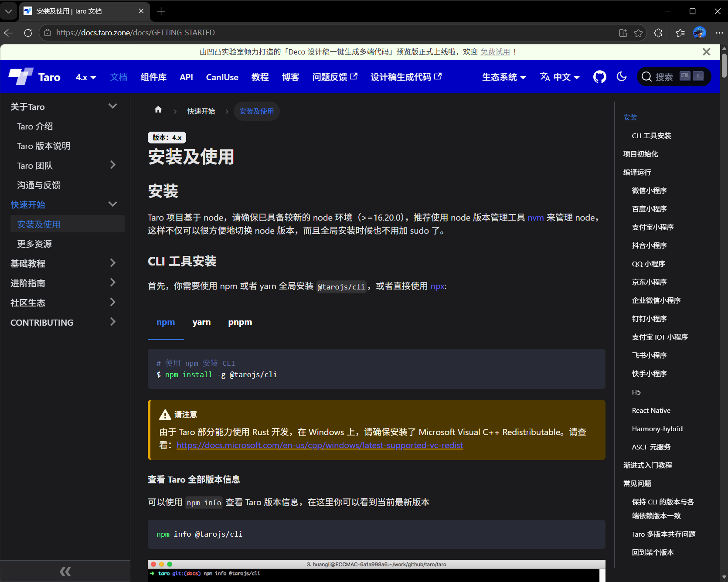Click the home breadcrumb icon

pos(158,110)
